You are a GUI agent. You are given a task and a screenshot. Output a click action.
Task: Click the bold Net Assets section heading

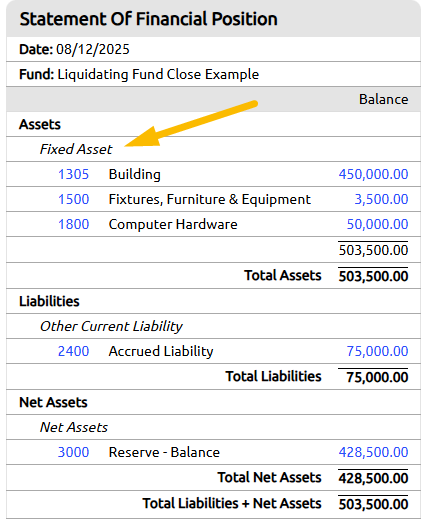53,402
